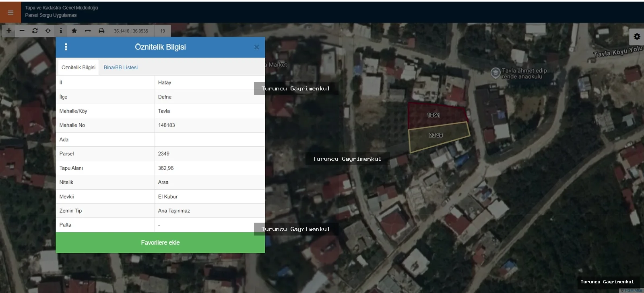The width and height of the screenshot is (644, 293).
Task: Click the Tavla neighborhood value
Action: (x=164, y=111)
